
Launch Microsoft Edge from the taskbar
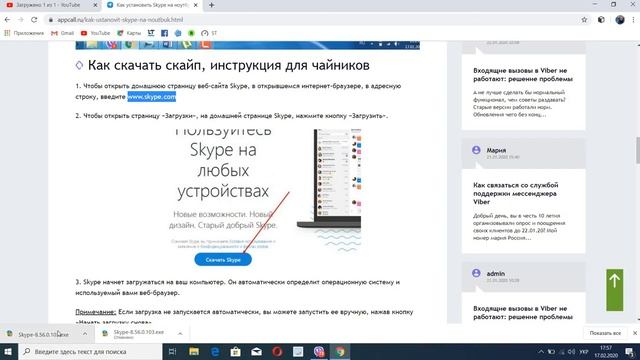point(215,351)
